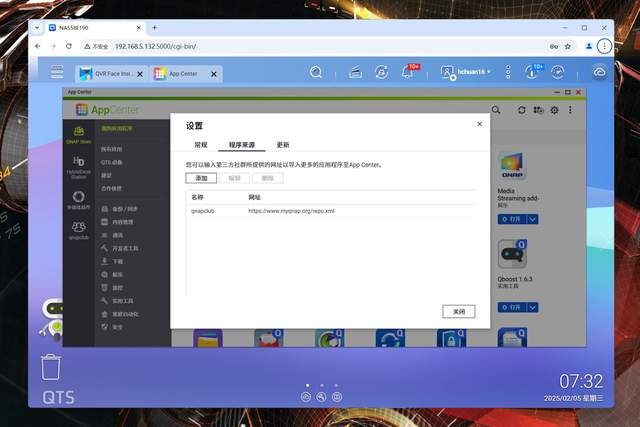Open the notifications bell icon
This screenshot has width=640, height=427.
click(408, 73)
